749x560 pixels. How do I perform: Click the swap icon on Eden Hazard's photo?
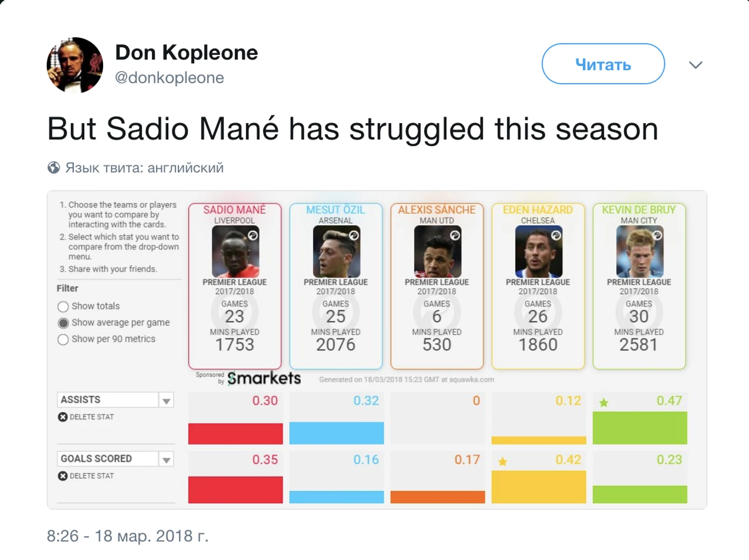(556, 235)
